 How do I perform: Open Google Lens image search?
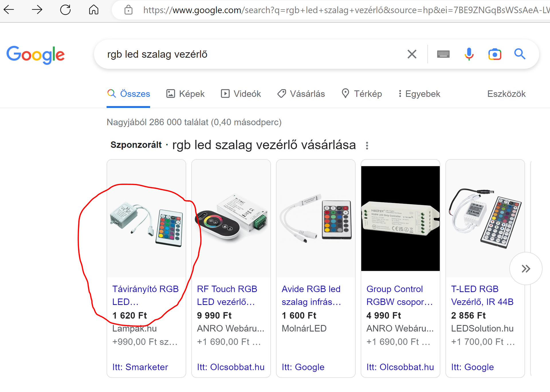495,54
